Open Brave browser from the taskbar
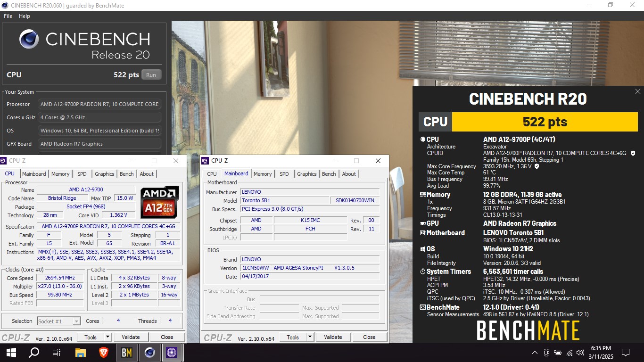This screenshot has height=362, width=644. pyautogui.click(x=103, y=352)
